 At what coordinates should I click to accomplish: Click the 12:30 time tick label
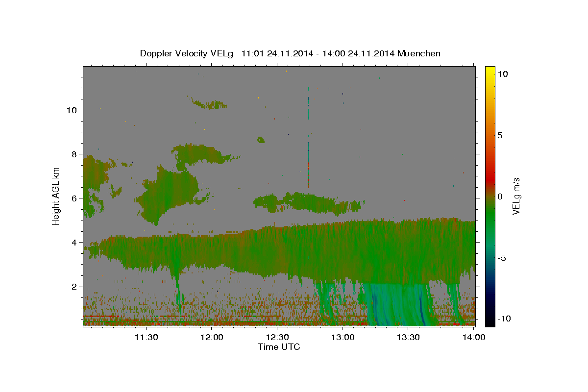[x=277, y=338]
